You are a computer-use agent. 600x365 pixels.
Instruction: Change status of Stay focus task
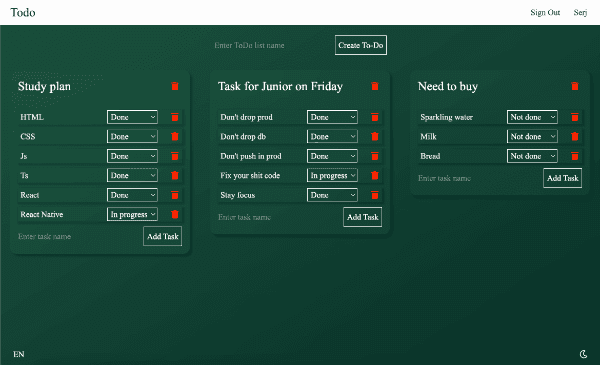[332, 195]
